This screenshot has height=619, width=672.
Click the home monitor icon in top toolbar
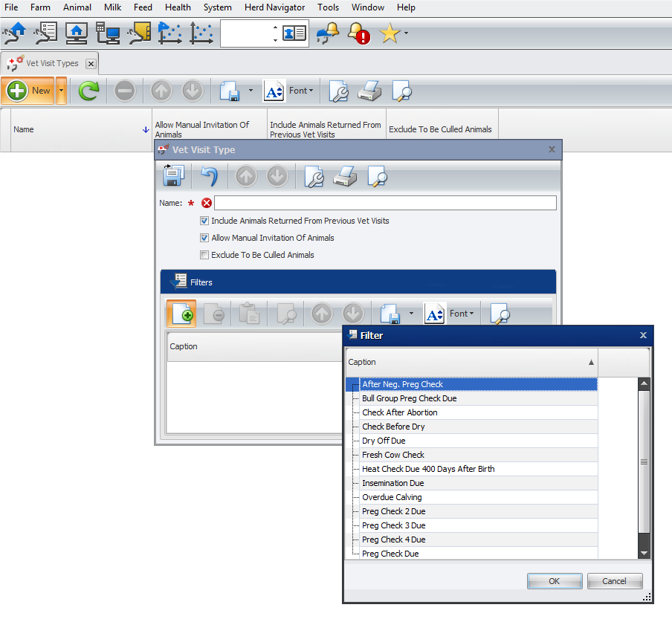[77, 33]
